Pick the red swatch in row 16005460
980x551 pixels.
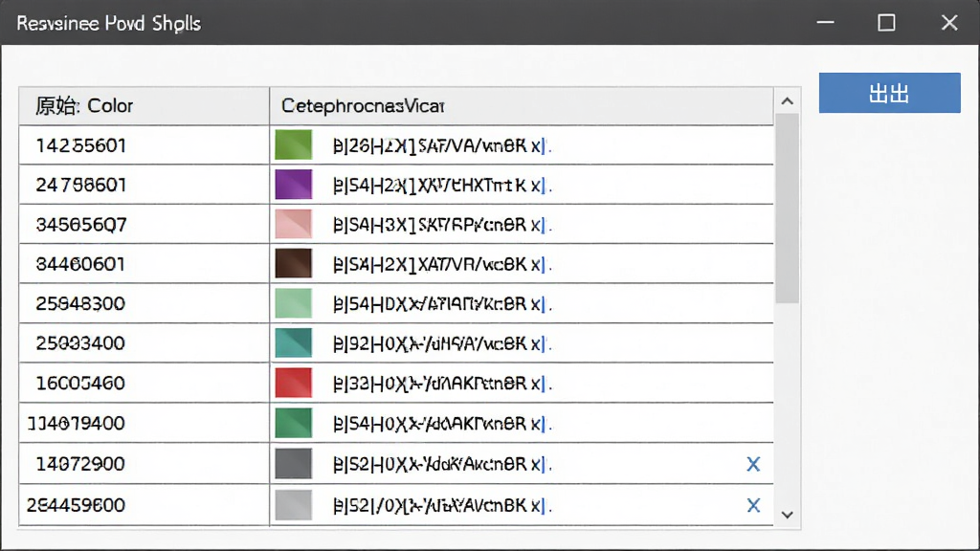click(x=293, y=383)
